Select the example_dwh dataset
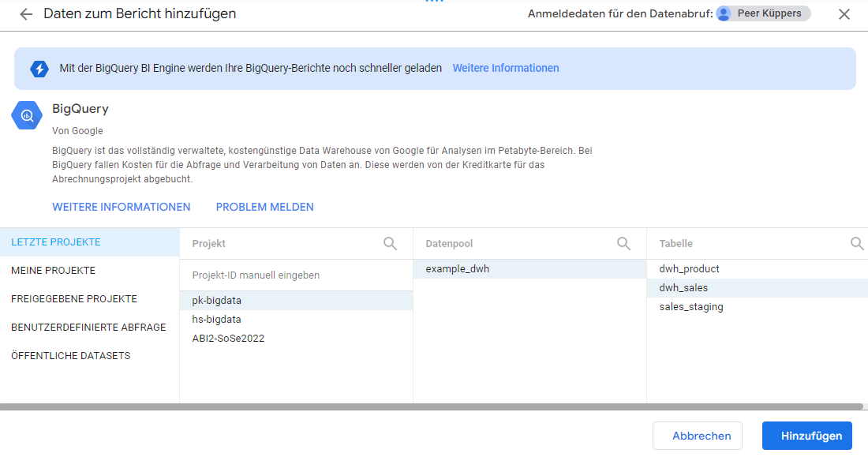The image size is (868, 457). [529, 268]
